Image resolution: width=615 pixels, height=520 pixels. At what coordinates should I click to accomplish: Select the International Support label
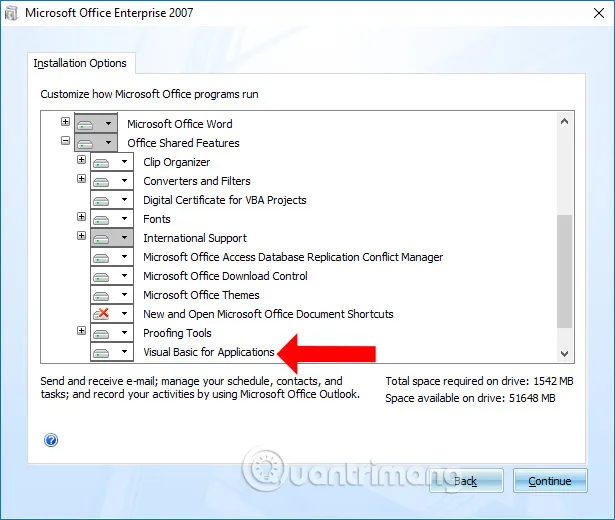click(195, 238)
